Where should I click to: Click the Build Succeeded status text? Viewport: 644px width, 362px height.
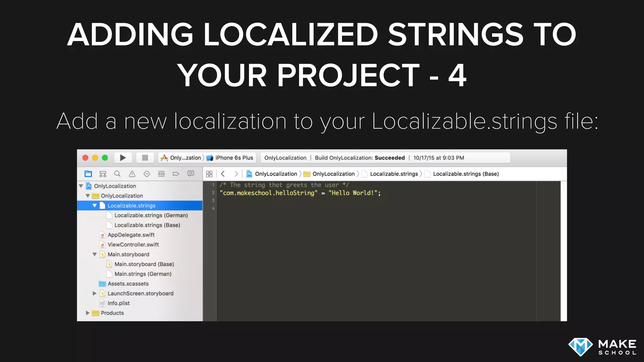pyautogui.click(x=360, y=158)
